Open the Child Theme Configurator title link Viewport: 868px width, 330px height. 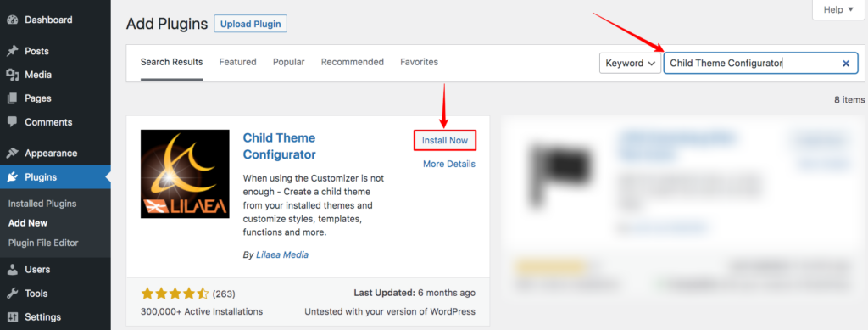tap(280, 146)
